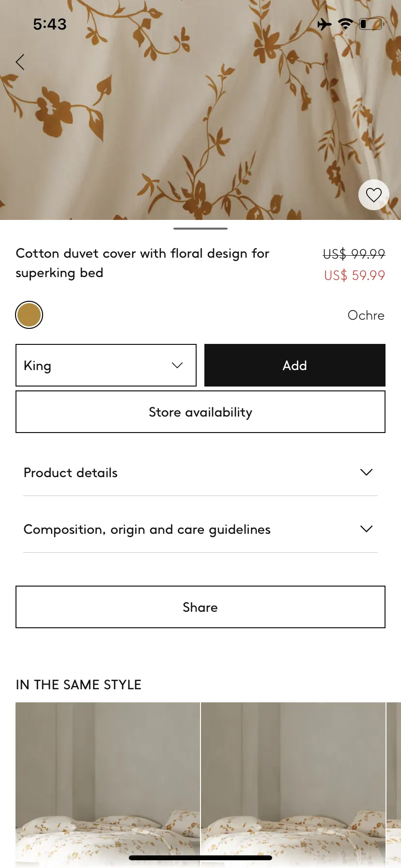This screenshot has width=401, height=868.
Task: Tap the sale price US$ 59.99
Action: [x=355, y=275]
